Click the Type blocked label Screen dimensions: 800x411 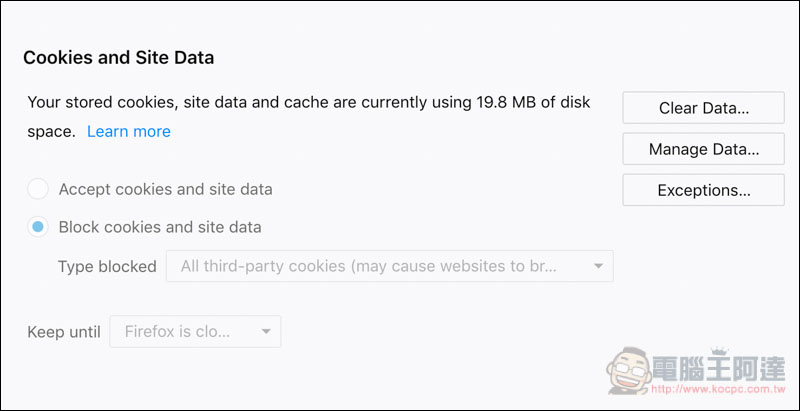click(107, 266)
